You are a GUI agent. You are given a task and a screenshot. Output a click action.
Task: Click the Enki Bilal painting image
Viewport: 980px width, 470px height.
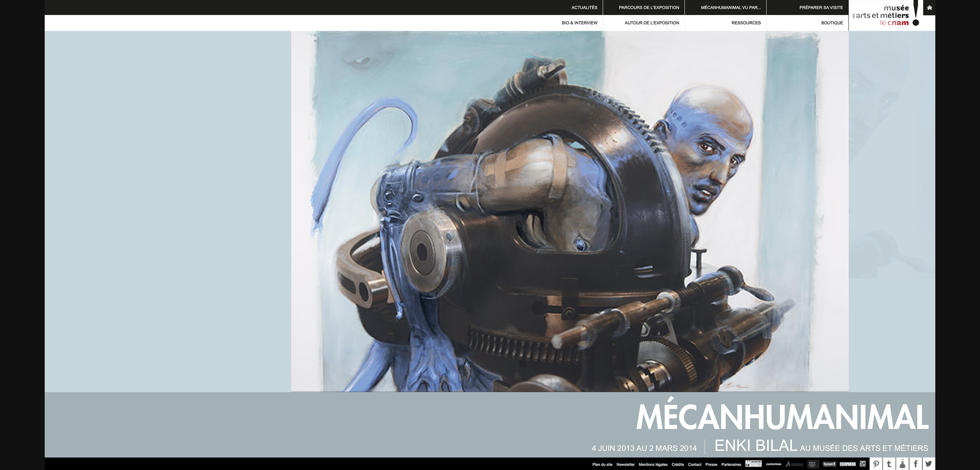(570, 211)
